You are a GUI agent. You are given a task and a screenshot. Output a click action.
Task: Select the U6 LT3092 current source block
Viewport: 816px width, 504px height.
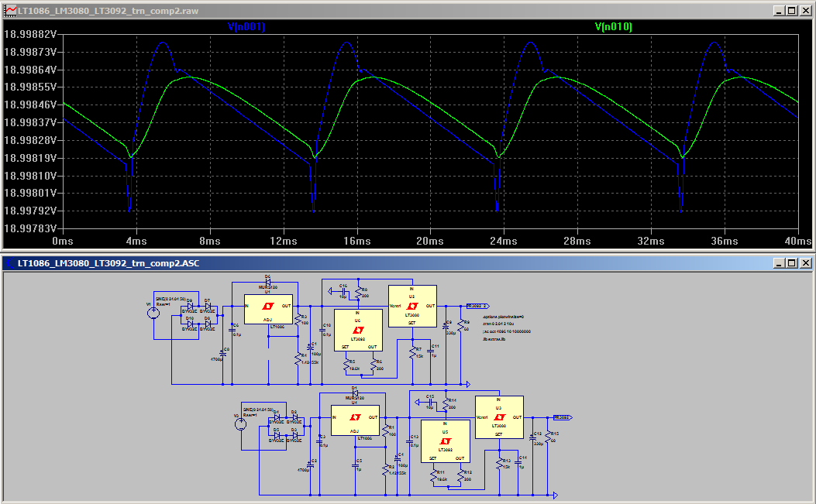point(358,331)
